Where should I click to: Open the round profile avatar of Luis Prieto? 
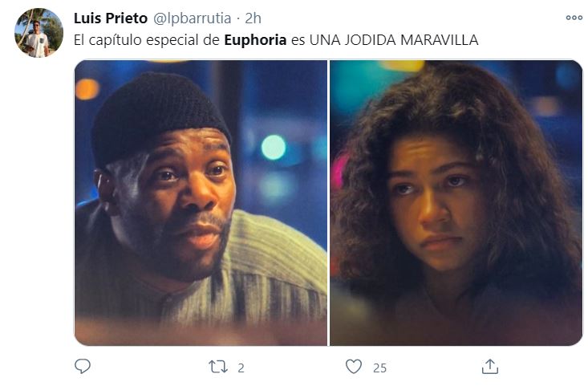click(x=39, y=33)
